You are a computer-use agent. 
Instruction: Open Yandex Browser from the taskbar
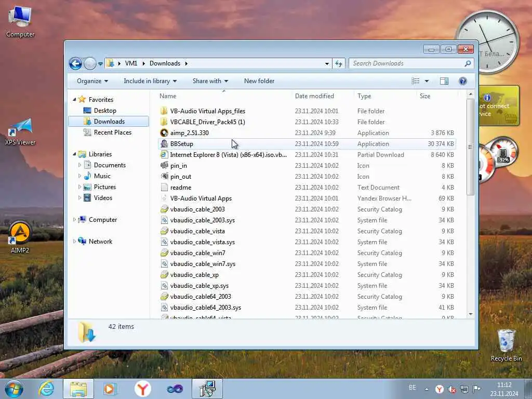[142, 389]
